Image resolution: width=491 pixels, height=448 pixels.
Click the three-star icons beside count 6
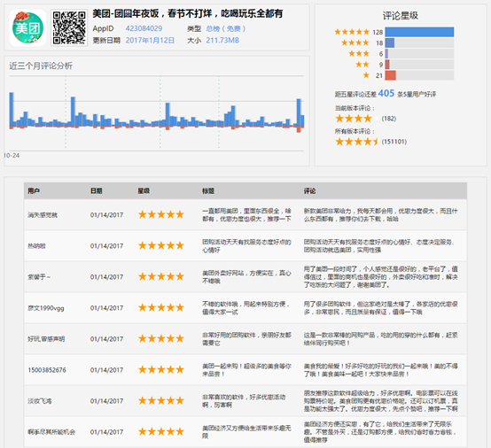point(359,53)
